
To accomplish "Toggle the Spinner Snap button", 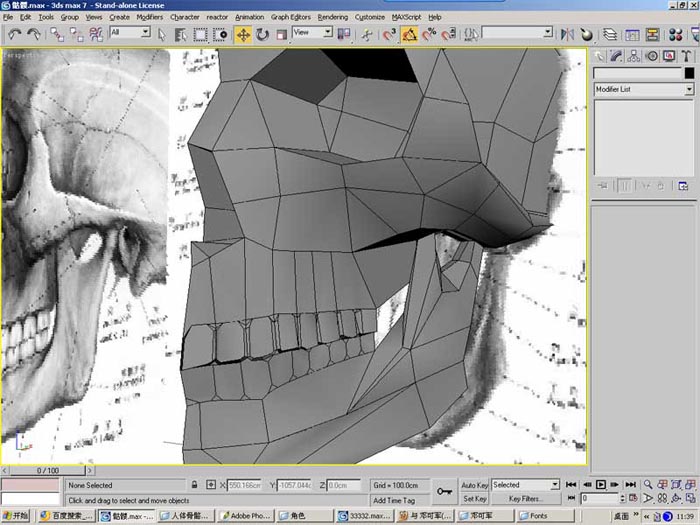I will pos(449,34).
